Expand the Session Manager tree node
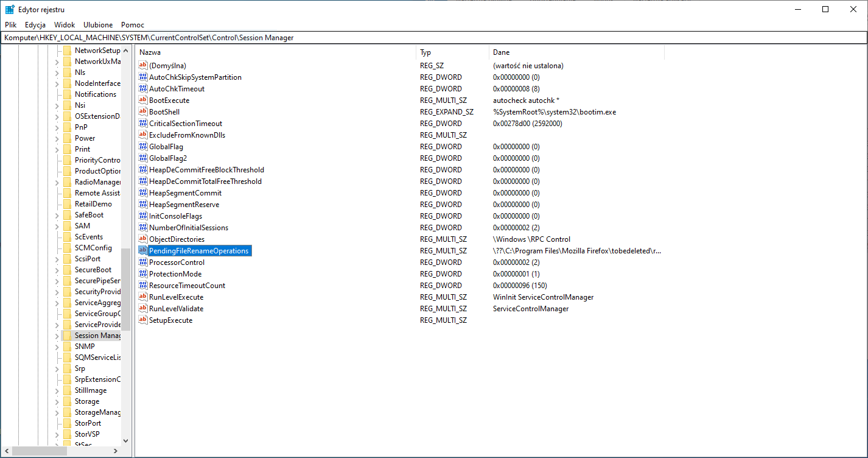Screen dimensions: 868x458 pyautogui.click(x=57, y=336)
